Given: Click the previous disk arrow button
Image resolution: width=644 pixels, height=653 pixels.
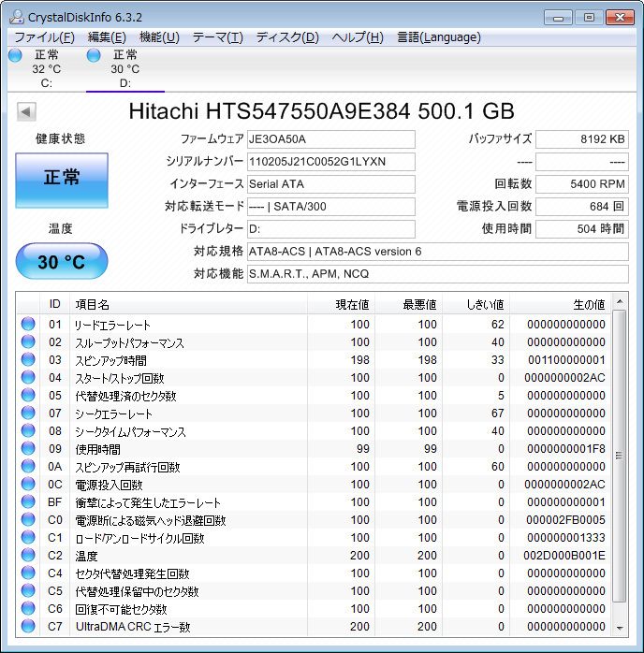Looking at the screenshot, I should (x=26, y=111).
